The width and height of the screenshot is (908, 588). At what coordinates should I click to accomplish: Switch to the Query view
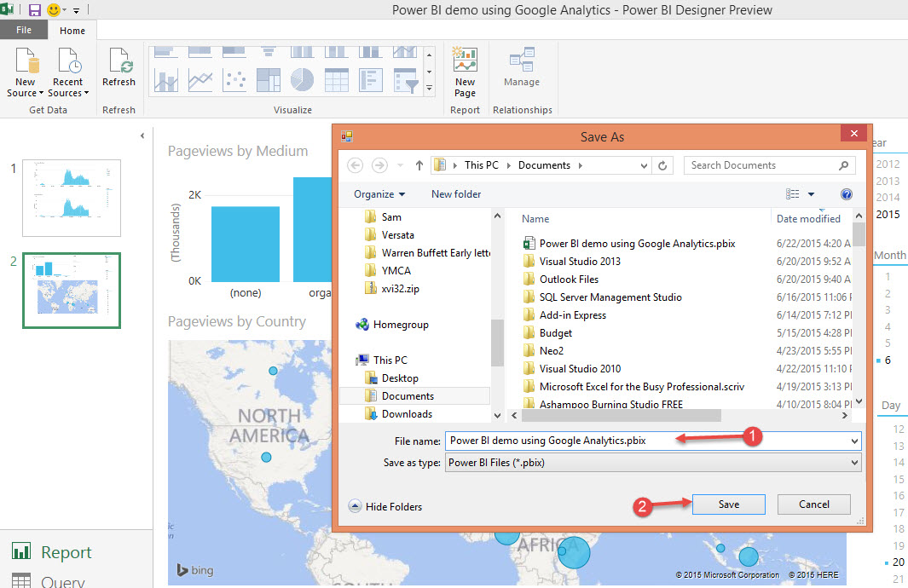61,579
